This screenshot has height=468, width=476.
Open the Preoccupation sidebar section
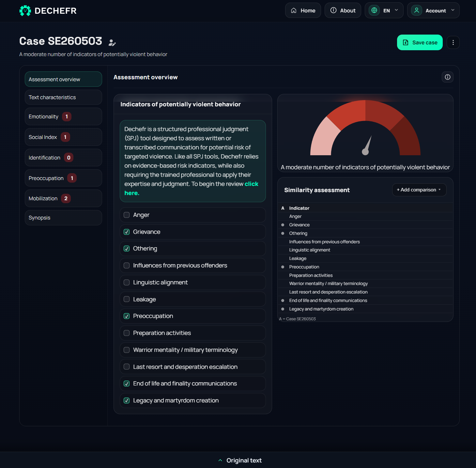click(63, 178)
